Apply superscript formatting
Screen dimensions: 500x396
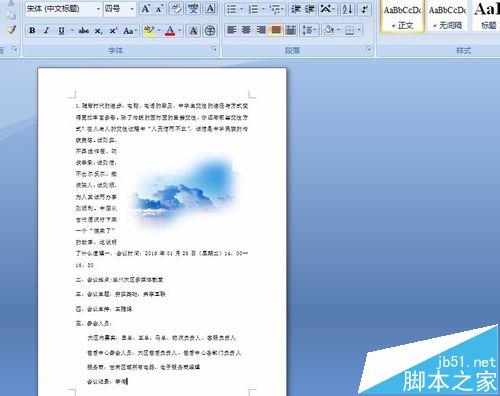[113, 31]
